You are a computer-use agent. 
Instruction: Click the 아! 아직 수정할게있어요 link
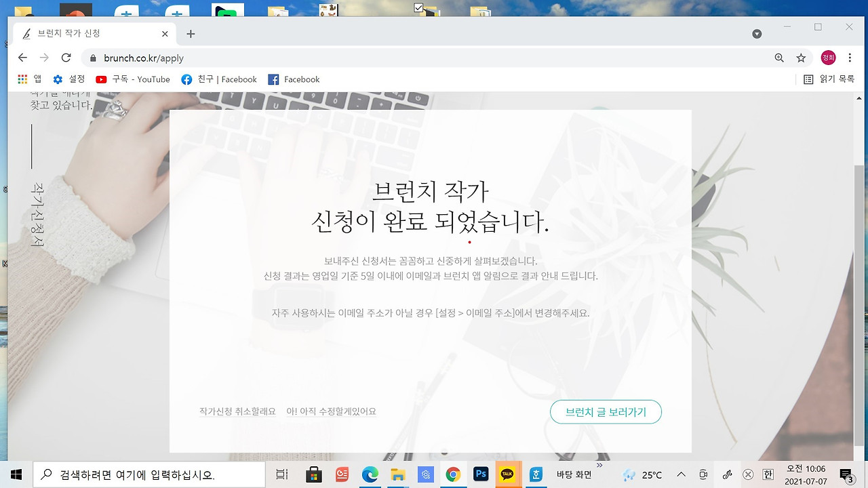pos(331,411)
